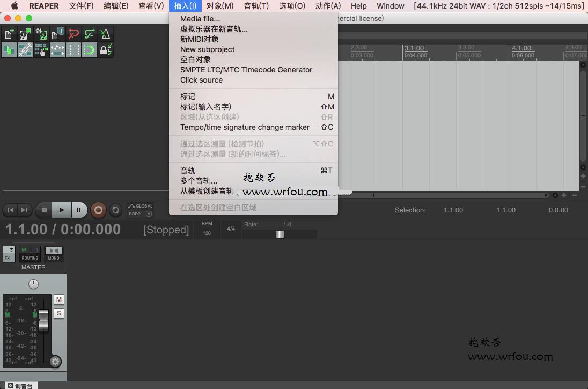The height and width of the screenshot is (389, 588).
Task: Click the playback Rate slider handle
Action: coord(280,234)
